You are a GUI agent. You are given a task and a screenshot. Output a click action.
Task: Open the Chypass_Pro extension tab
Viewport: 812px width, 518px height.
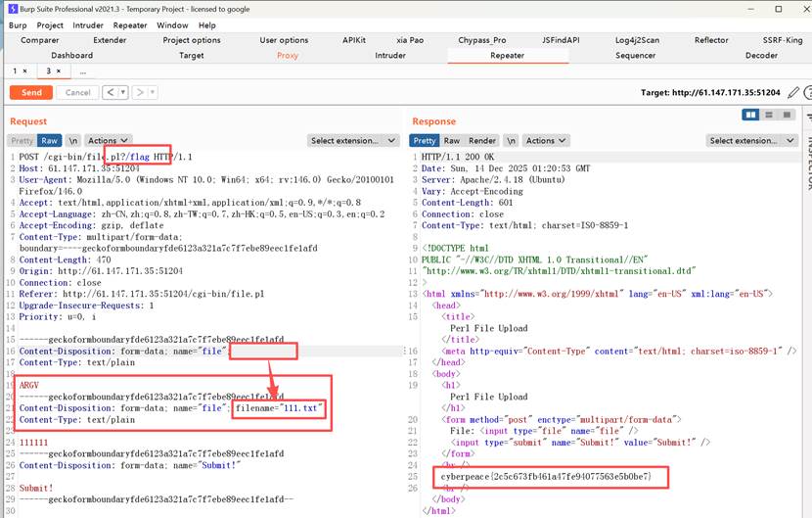pyautogui.click(x=481, y=40)
